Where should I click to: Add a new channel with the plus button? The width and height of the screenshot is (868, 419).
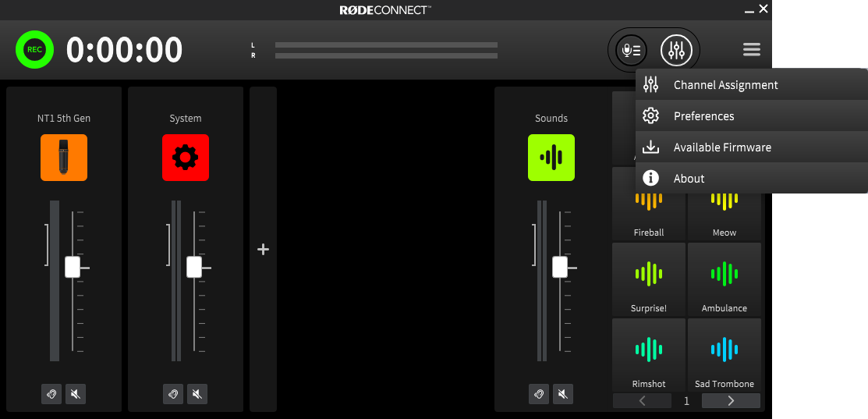pyautogui.click(x=263, y=250)
